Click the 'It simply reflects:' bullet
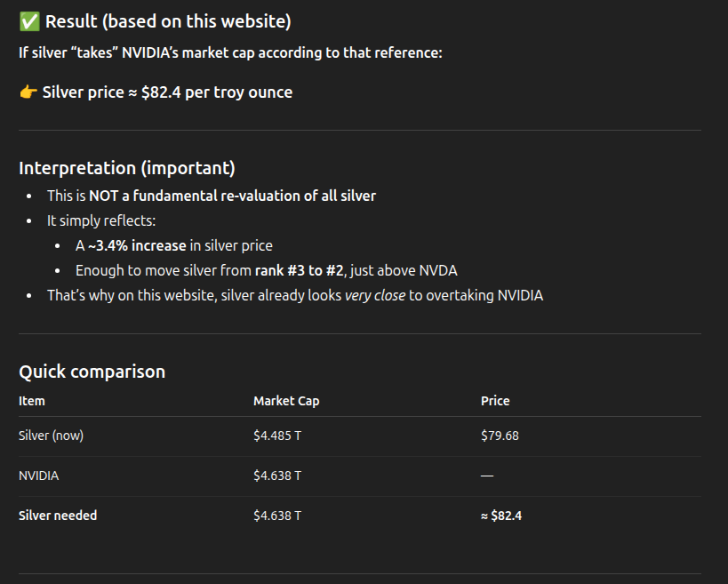This screenshot has height=584, width=728. pos(101,221)
